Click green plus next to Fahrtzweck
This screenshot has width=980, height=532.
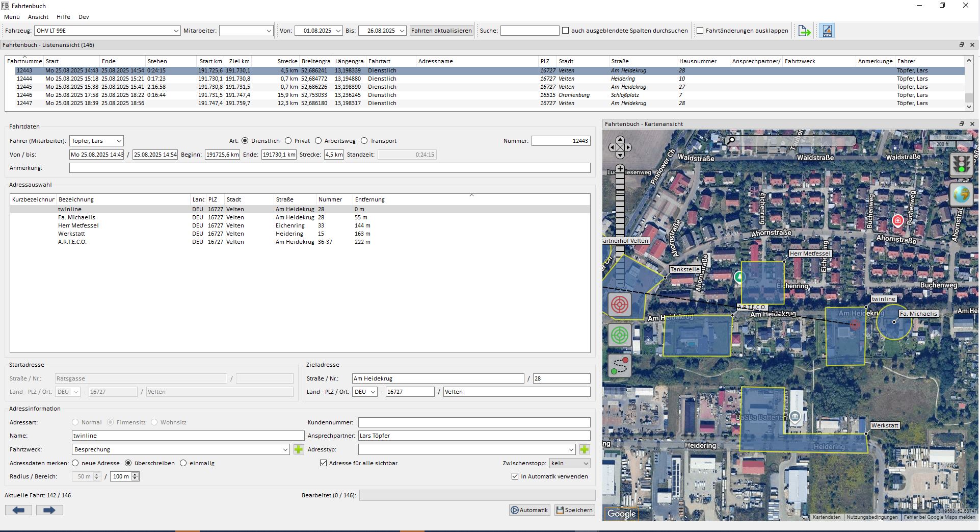tap(299, 449)
